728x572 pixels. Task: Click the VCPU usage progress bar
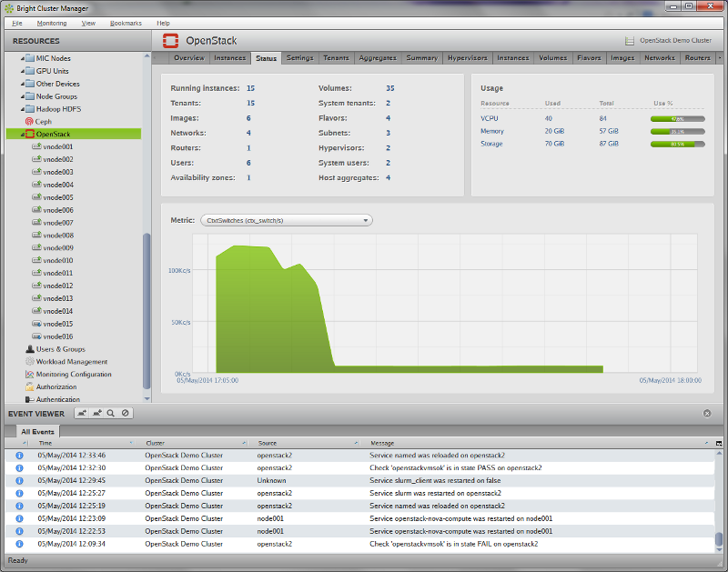[677, 119]
